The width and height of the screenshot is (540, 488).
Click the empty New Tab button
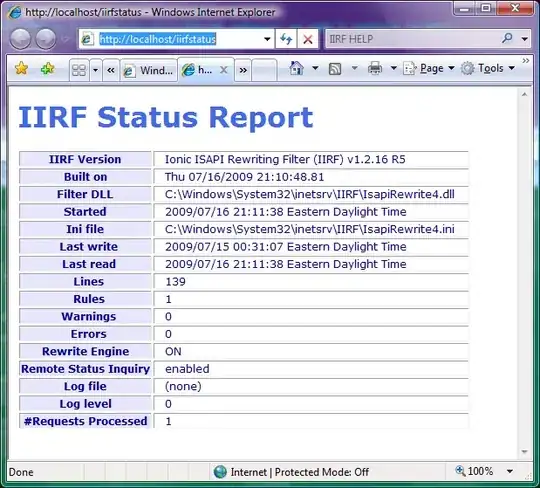[x=264, y=70]
